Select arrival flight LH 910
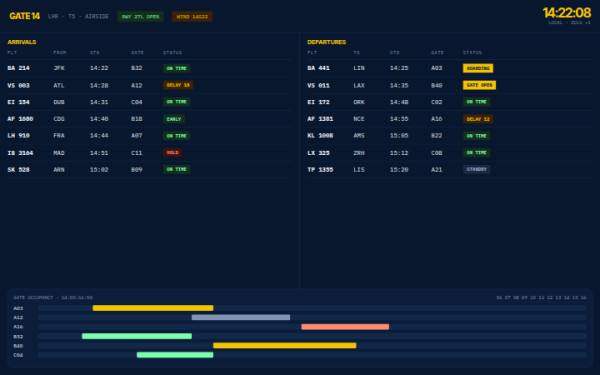This screenshot has height=375, width=600. [18, 136]
